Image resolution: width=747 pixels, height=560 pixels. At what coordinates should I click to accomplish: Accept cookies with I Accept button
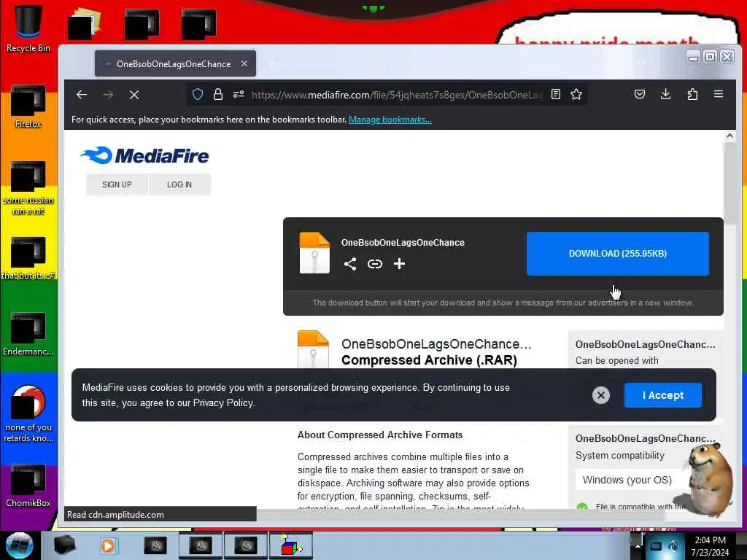662,395
